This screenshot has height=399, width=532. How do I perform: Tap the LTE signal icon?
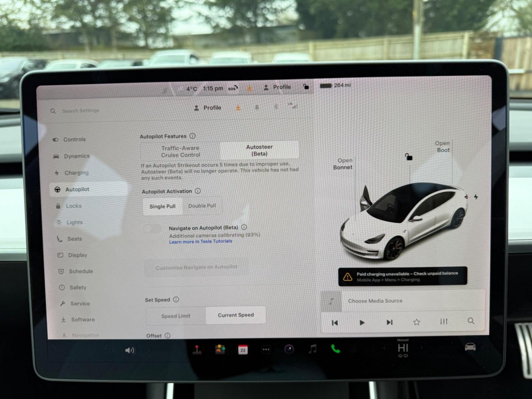tap(293, 106)
